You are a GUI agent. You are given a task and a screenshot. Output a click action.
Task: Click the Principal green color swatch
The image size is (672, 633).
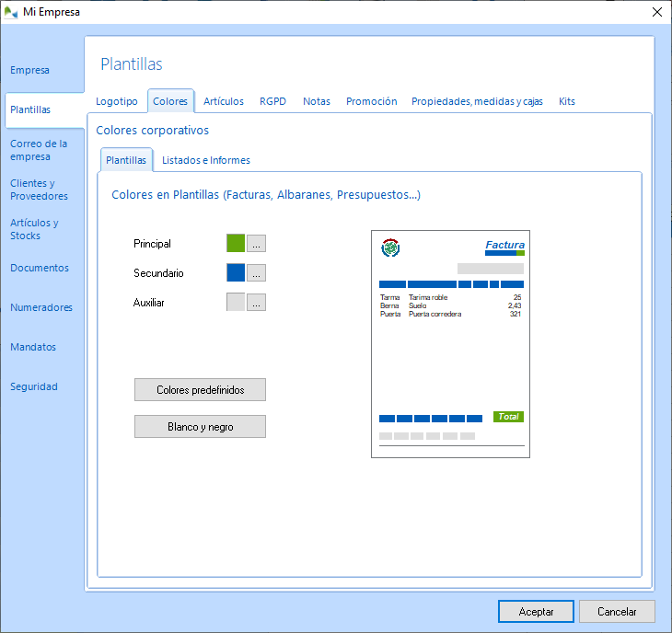click(236, 244)
